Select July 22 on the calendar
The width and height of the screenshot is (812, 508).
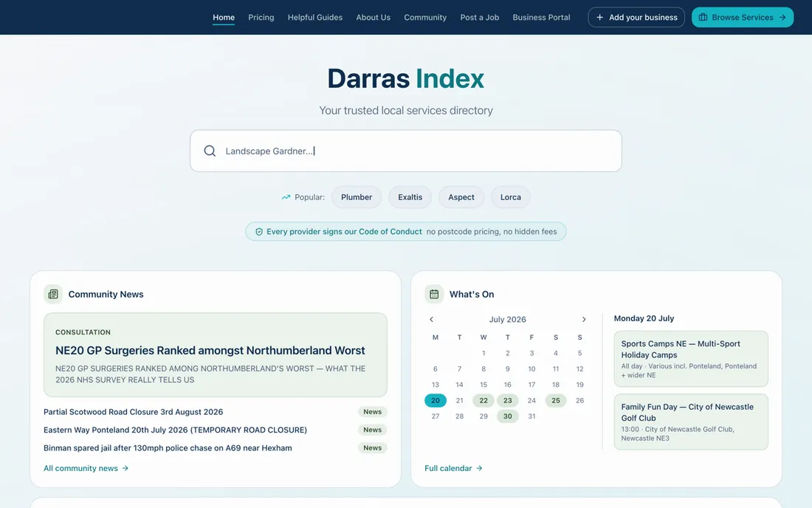pyautogui.click(x=484, y=400)
